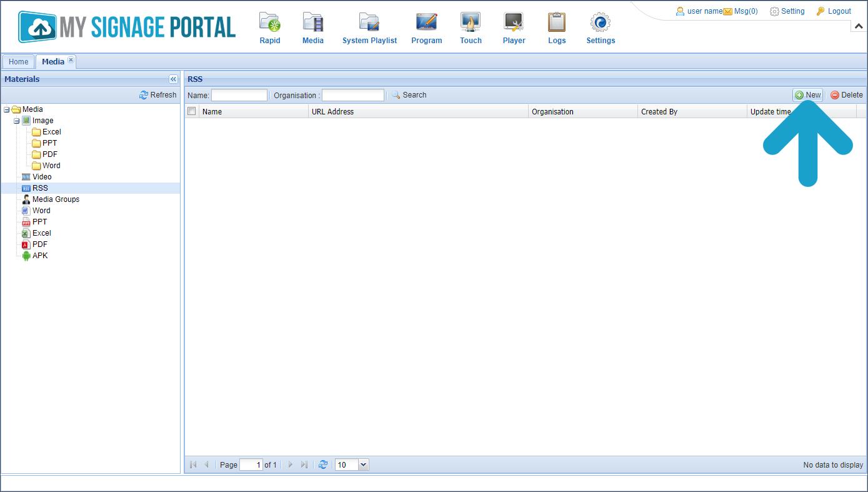Viewport: 868px width, 492px height.
Task: Open the Excel folder under Image
Action: coord(47,132)
